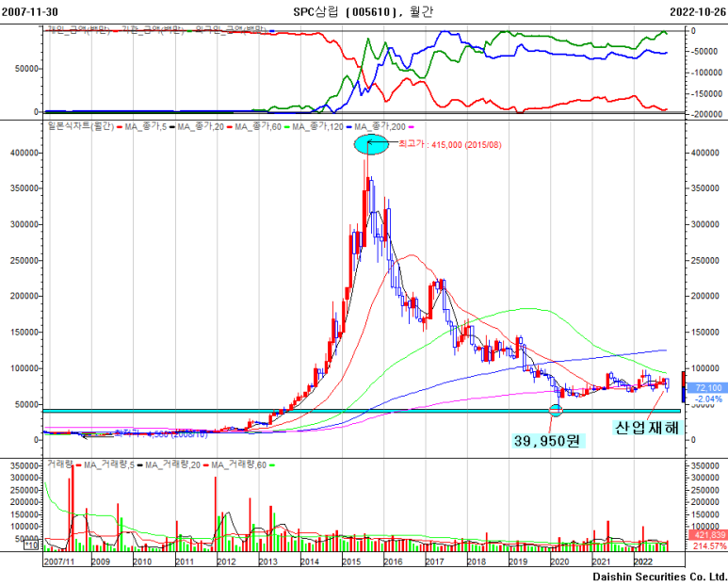Click the 최저가 (2008/10) low price label
The image size is (728, 586).
161,434
